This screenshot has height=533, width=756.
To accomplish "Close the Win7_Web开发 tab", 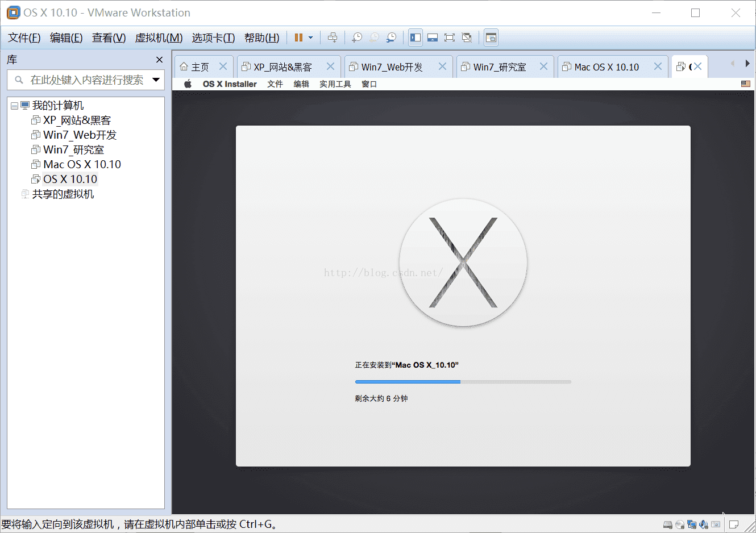I will point(442,66).
